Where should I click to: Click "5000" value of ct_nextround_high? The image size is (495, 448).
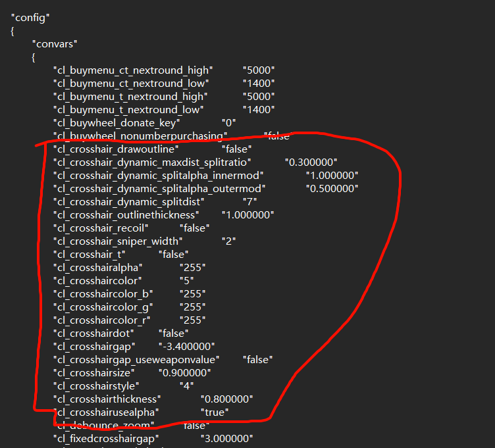tap(259, 70)
